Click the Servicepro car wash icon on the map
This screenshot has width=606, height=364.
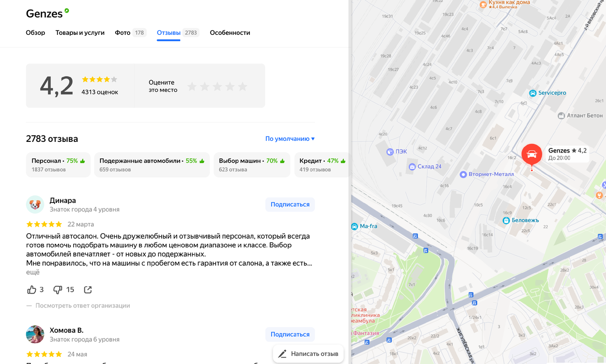(533, 93)
